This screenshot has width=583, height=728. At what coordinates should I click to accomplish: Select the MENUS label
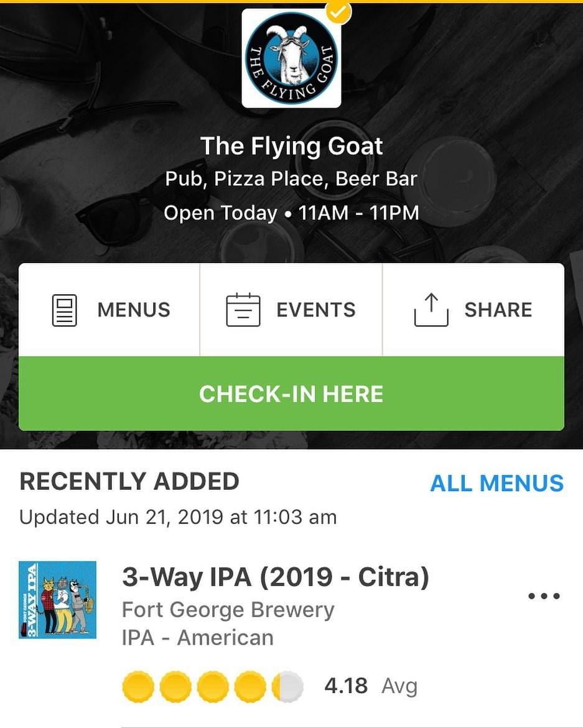pos(134,310)
